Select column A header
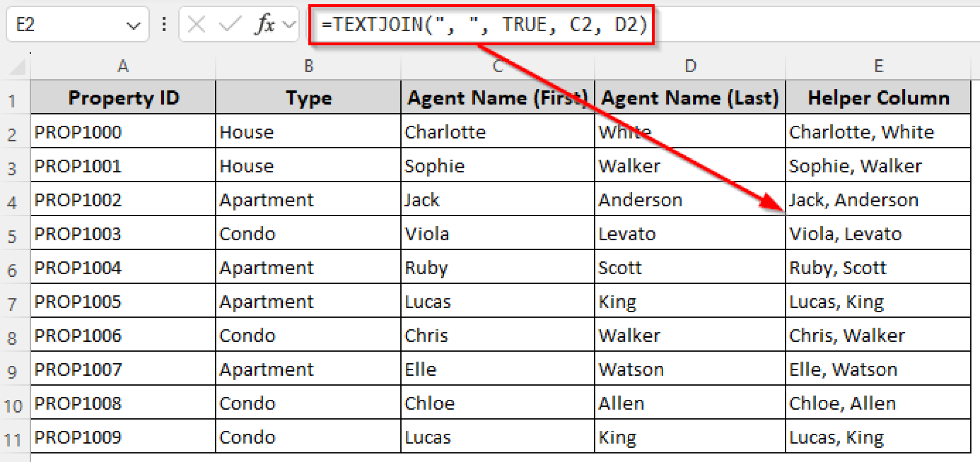The height and width of the screenshot is (462, 980). (123, 66)
